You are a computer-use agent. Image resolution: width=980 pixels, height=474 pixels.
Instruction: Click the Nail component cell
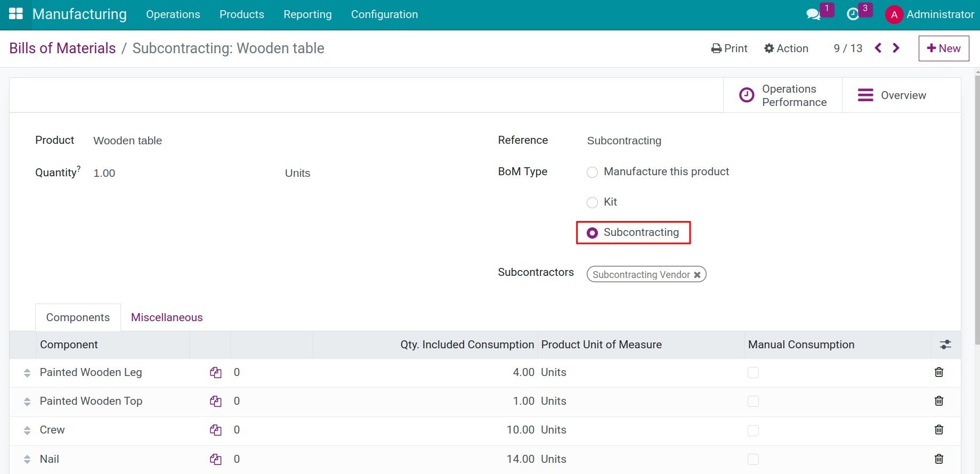point(50,459)
